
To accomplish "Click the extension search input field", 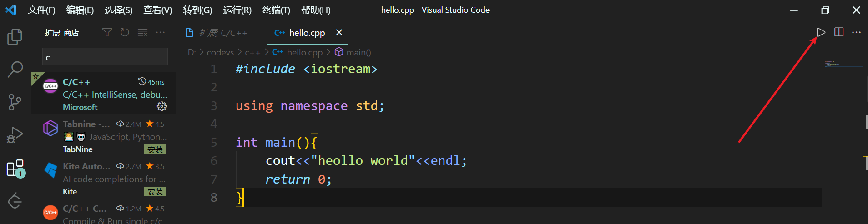I will pos(105,57).
